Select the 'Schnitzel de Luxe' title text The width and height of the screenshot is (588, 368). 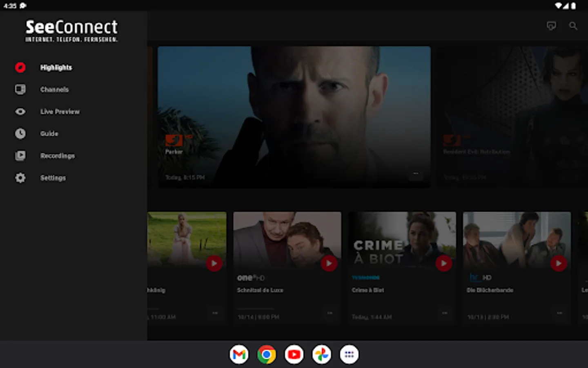260,290
